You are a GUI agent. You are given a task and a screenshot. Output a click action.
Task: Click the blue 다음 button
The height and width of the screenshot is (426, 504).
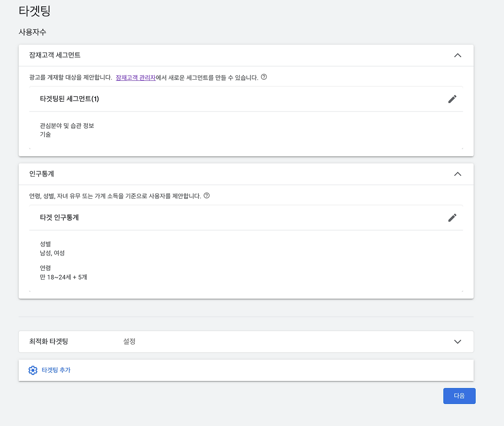pos(459,396)
